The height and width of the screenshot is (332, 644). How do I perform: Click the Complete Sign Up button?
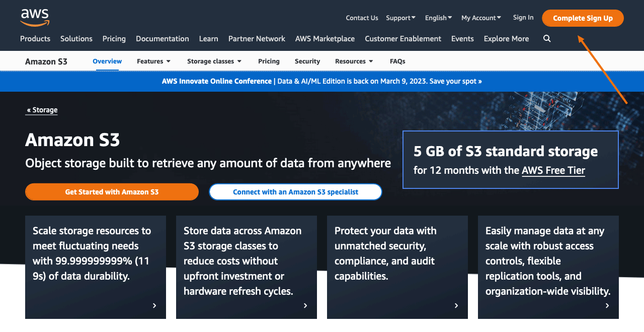click(582, 18)
